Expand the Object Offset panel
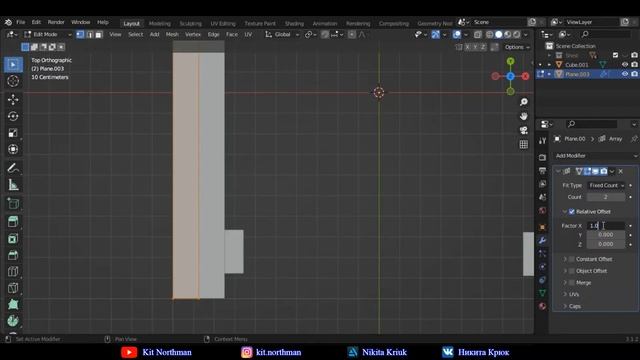640x360 pixels. [565, 271]
